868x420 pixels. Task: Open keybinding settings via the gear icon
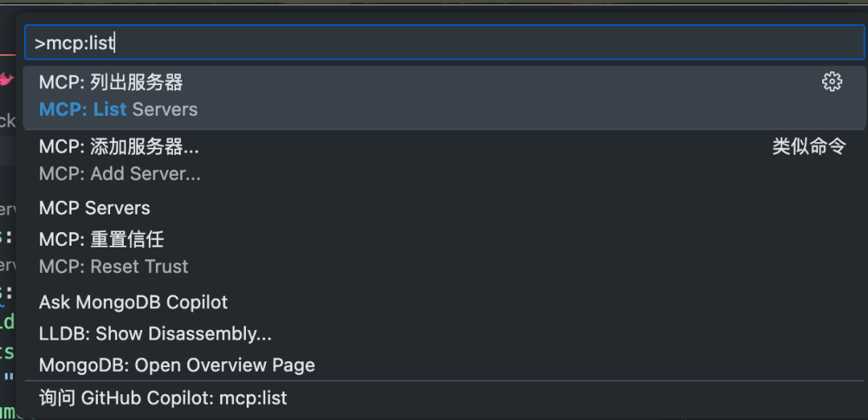(x=832, y=82)
